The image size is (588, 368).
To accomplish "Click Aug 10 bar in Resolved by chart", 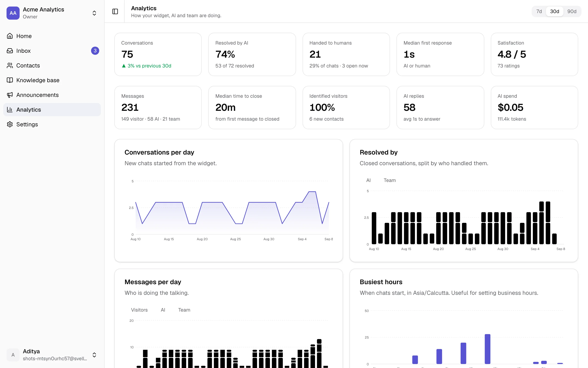I will click(x=374, y=228).
